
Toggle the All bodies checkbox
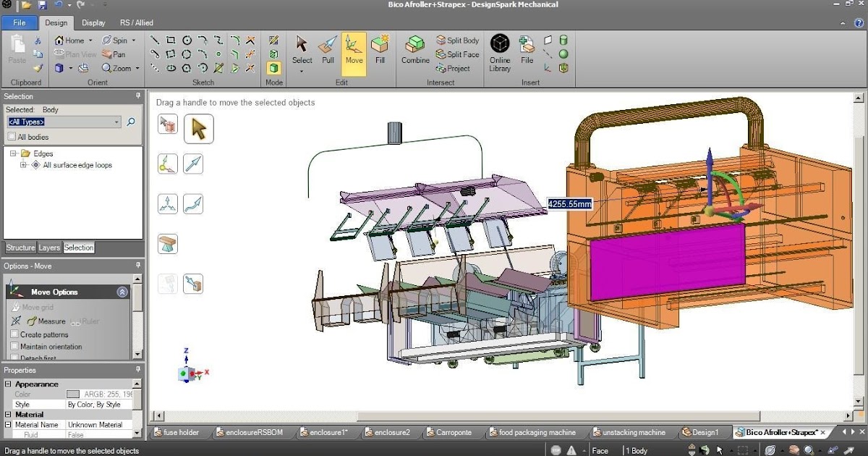tap(12, 137)
